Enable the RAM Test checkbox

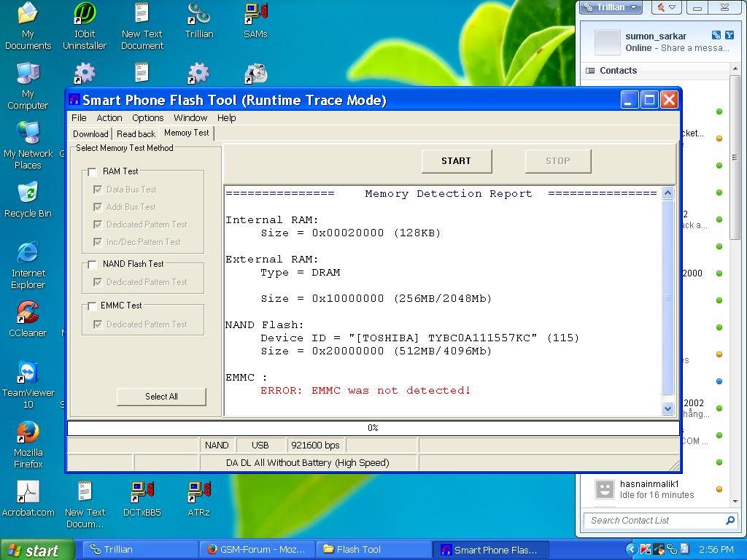93,171
